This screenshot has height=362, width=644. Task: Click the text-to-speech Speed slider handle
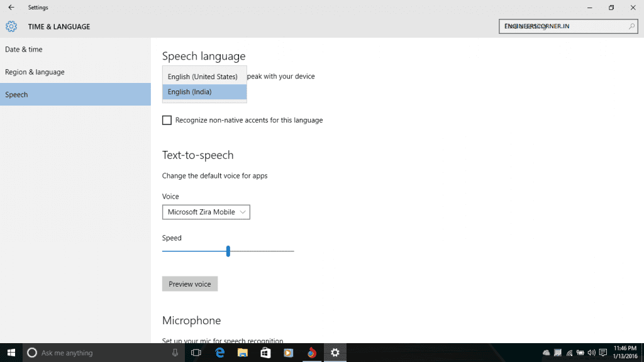click(x=228, y=251)
